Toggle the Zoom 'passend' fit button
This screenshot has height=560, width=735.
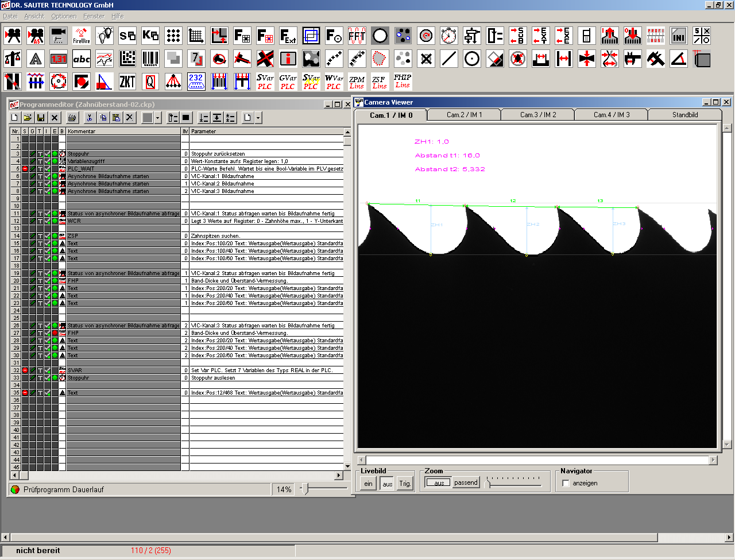coord(466,483)
